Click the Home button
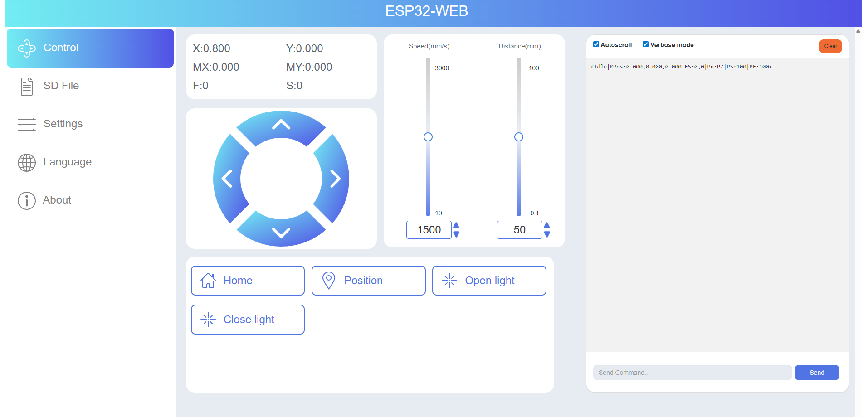This screenshot has height=417, width=868. [248, 281]
